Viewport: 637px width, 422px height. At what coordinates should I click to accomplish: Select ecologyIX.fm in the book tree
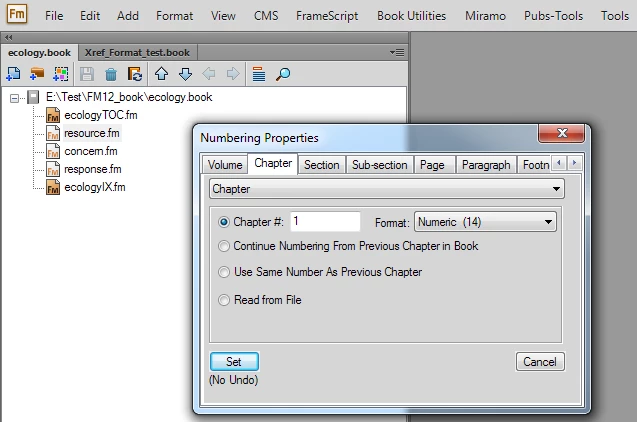(x=95, y=188)
